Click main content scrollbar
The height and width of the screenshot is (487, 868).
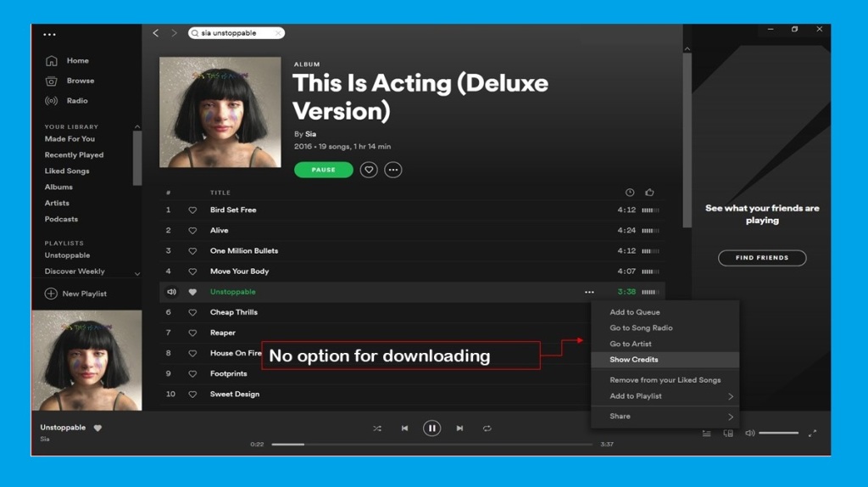click(x=687, y=140)
